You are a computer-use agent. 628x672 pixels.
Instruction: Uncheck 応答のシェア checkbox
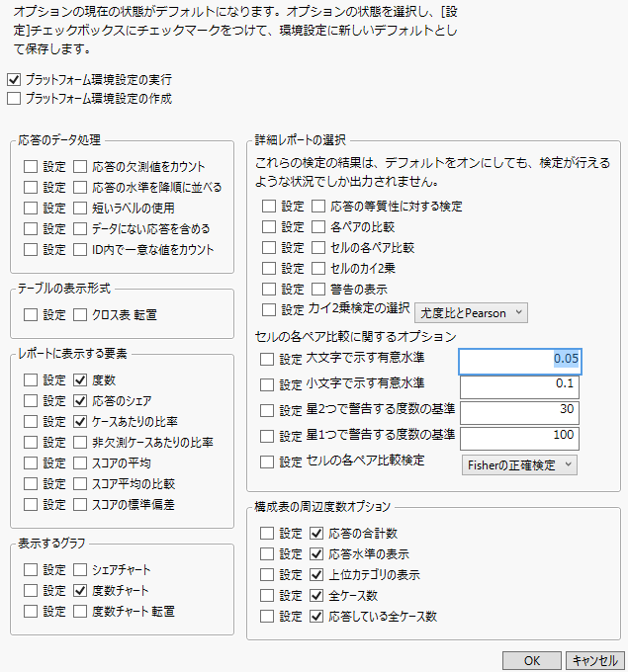coord(80,400)
